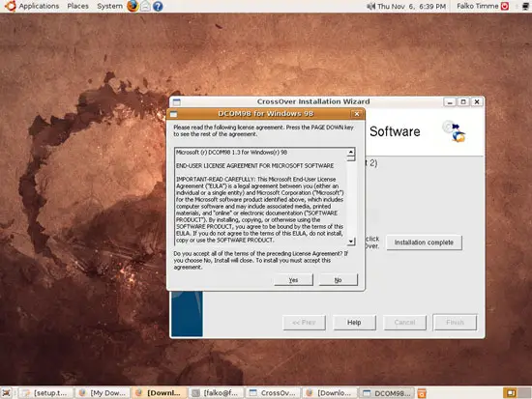Image resolution: width=532 pixels, height=399 pixels.
Task: Click the Falko Timme user menu
Action: coord(478,6)
